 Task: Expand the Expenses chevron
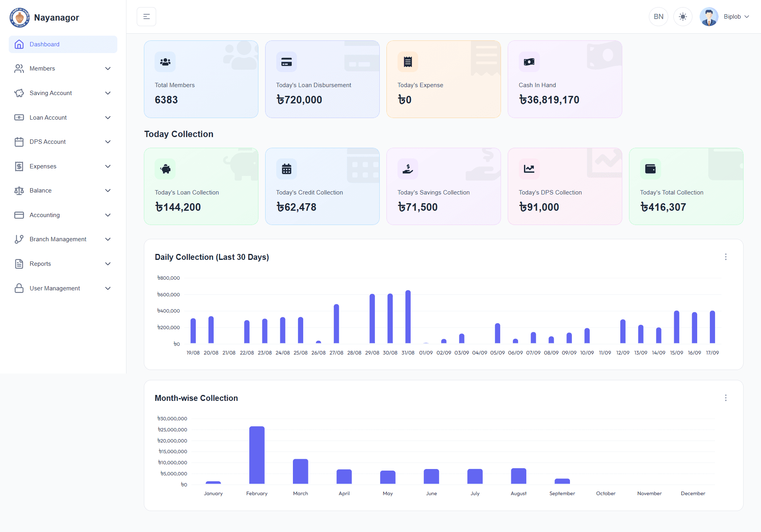(108, 166)
